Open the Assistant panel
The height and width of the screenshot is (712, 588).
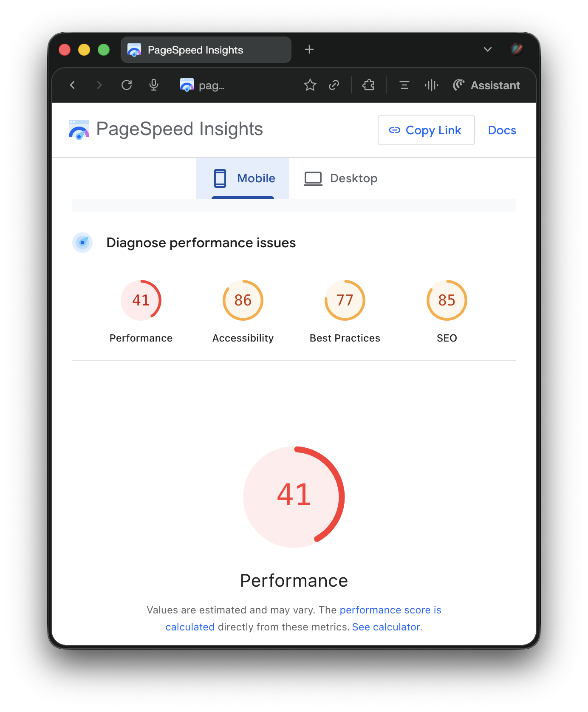[486, 85]
